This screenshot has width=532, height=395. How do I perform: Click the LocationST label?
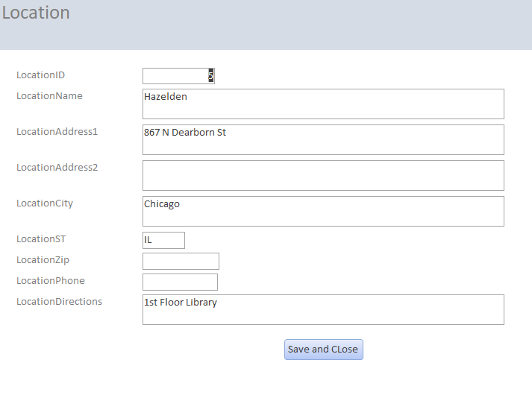(41, 239)
